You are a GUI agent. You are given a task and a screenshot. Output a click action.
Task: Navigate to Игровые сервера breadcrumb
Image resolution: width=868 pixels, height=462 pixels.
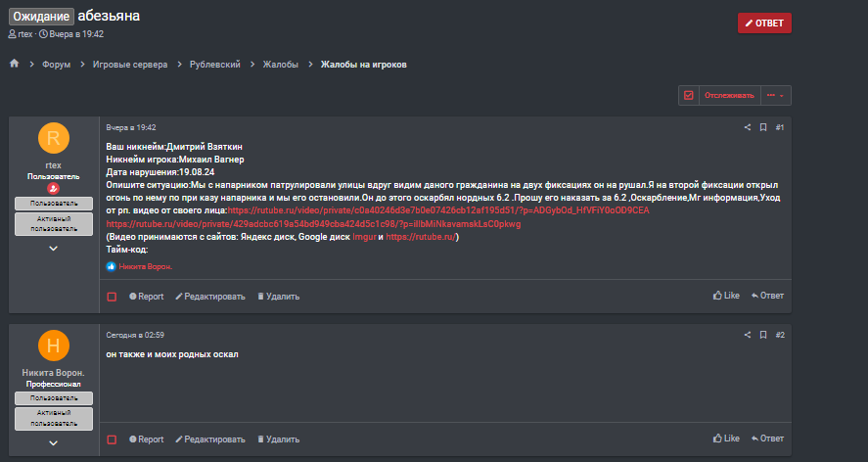click(130, 65)
